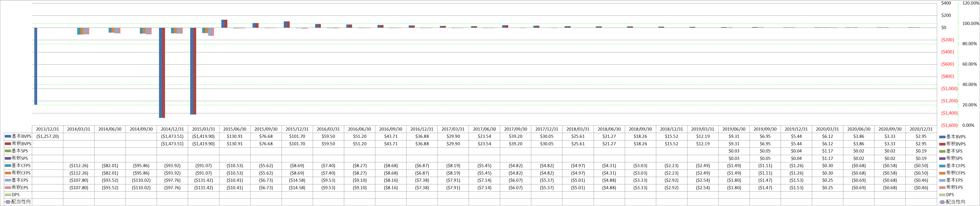The height and width of the screenshot is (206, 980).
Task: Click the 2020/03/31 date column header
Action: point(827,129)
